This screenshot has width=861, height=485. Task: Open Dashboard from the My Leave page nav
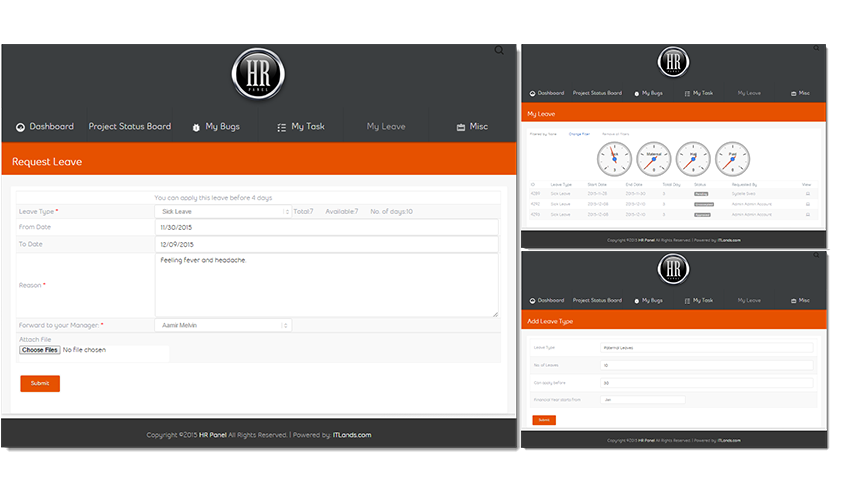[547, 93]
